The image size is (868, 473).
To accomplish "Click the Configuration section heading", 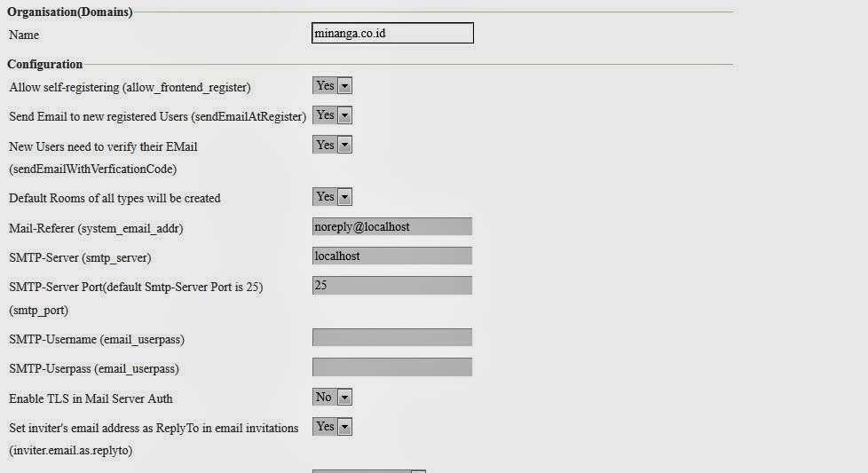I will click(x=45, y=64).
